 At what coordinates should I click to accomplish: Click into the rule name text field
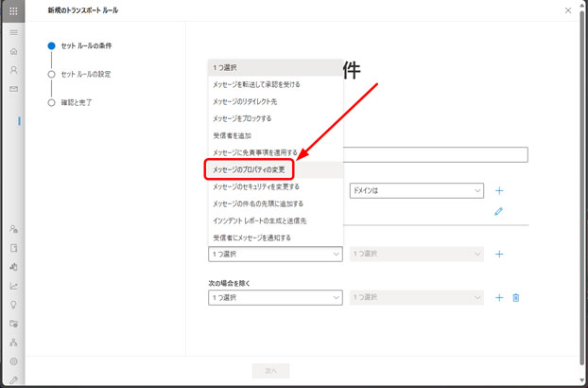coord(436,154)
